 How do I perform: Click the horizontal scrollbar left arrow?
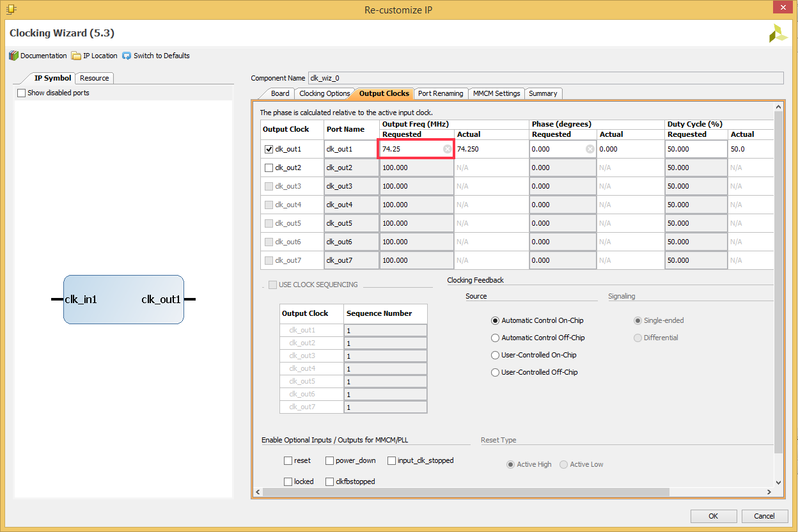tap(258, 492)
